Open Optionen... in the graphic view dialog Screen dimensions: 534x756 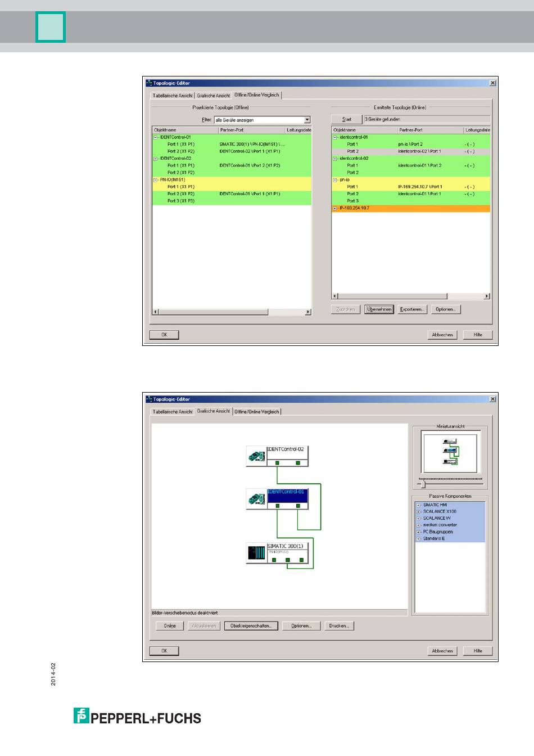(x=301, y=625)
